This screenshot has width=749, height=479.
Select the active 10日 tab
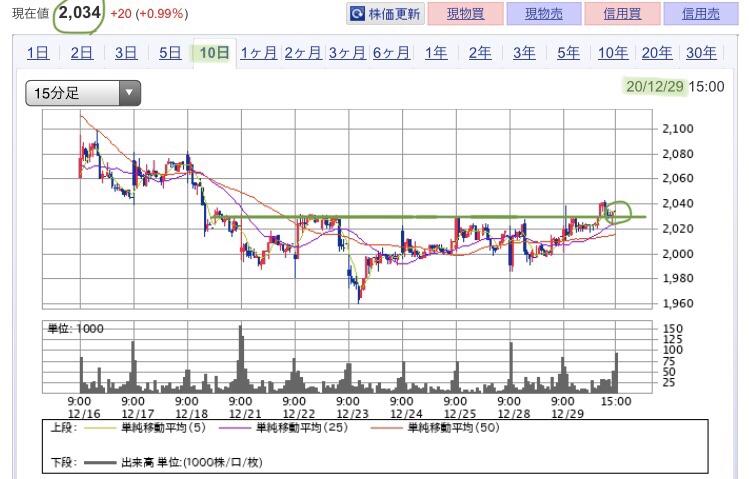pyautogui.click(x=214, y=53)
